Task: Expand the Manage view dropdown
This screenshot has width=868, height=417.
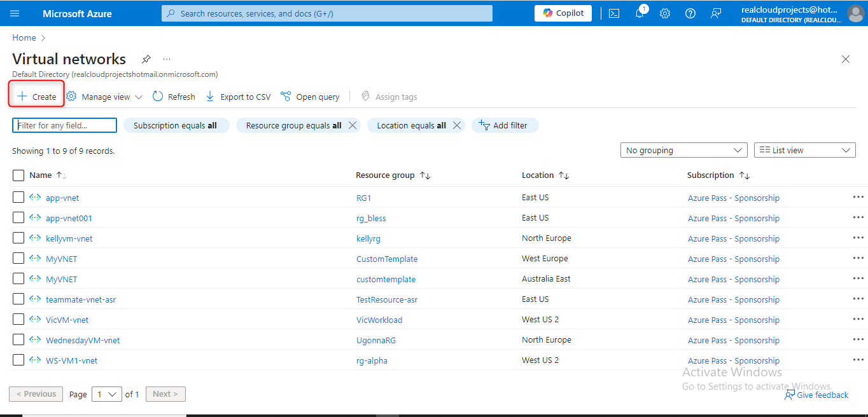Action: pyautogui.click(x=106, y=97)
